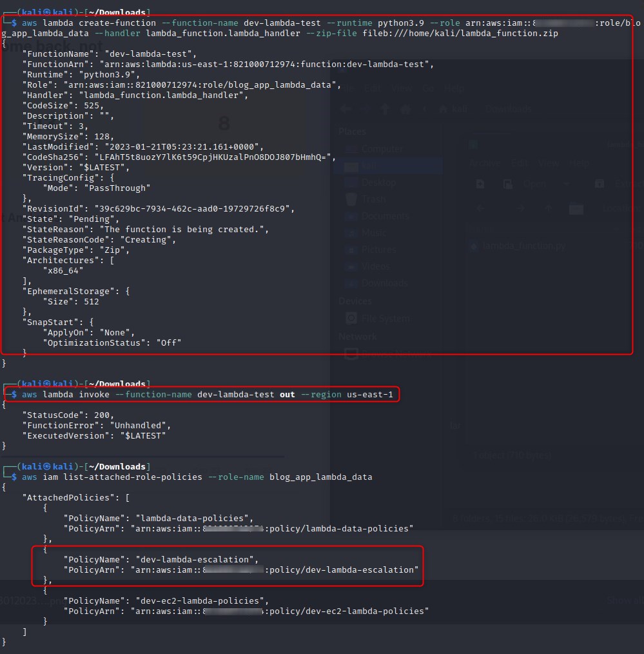644x654 pixels.
Task: Click the "Role" arn output line
Action: pos(181,84)
